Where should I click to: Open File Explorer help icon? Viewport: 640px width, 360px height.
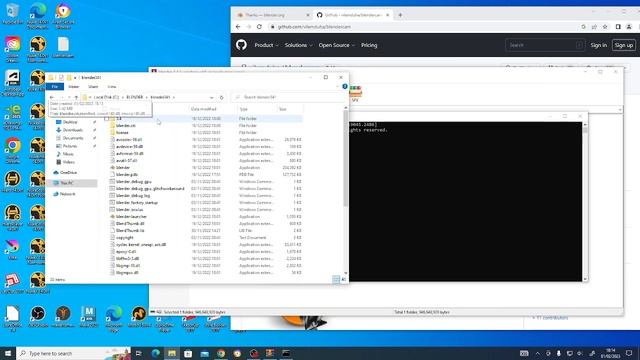tap(345, 87)
